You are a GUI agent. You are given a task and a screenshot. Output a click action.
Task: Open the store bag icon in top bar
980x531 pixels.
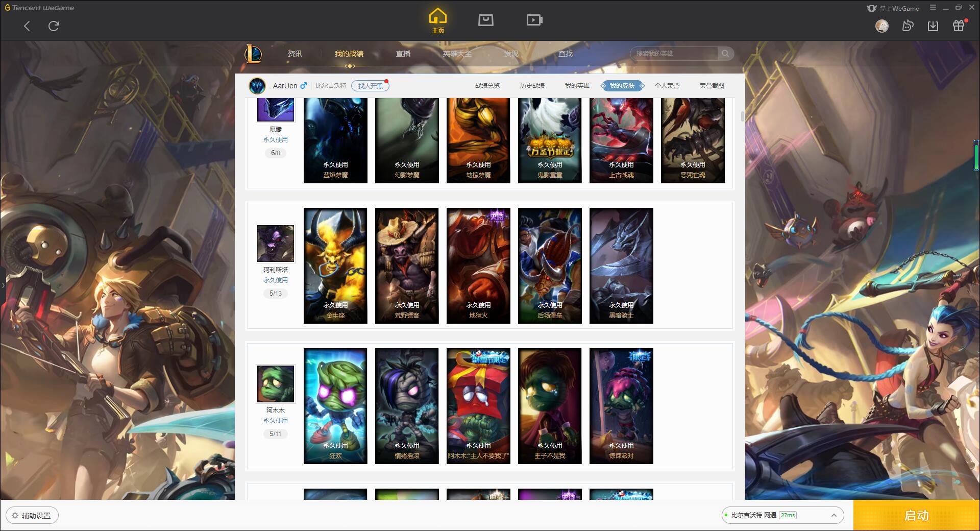(485, 20)
